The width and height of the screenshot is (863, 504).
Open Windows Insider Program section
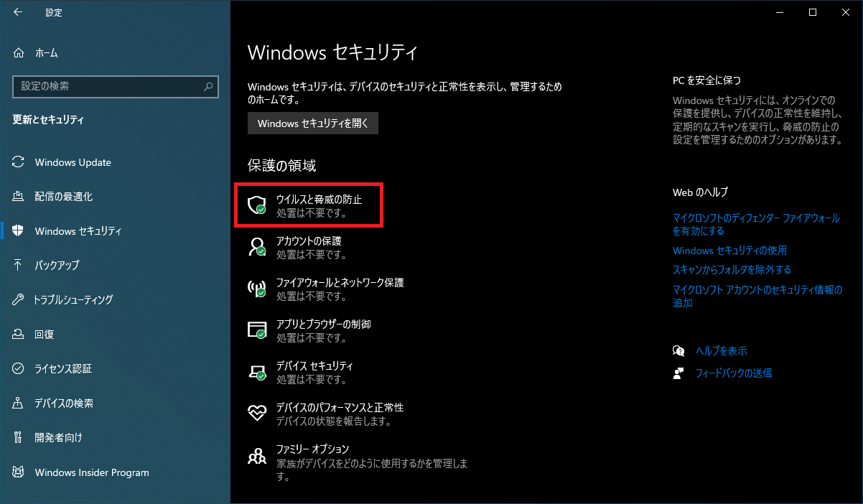point(115,472)
